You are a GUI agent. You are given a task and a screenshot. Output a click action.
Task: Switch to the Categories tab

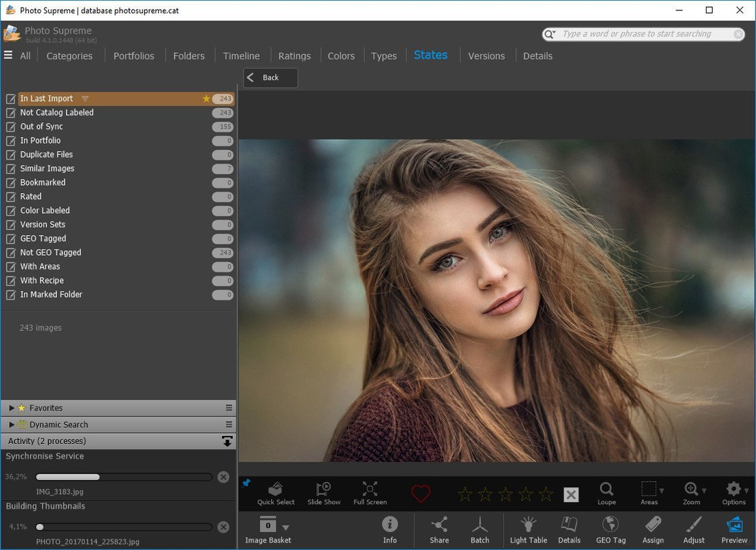click(69, 56)
